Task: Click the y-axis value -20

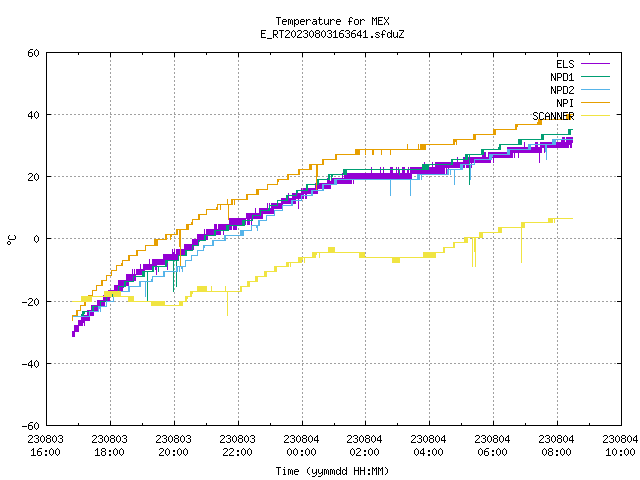Action: click(31, 302)
